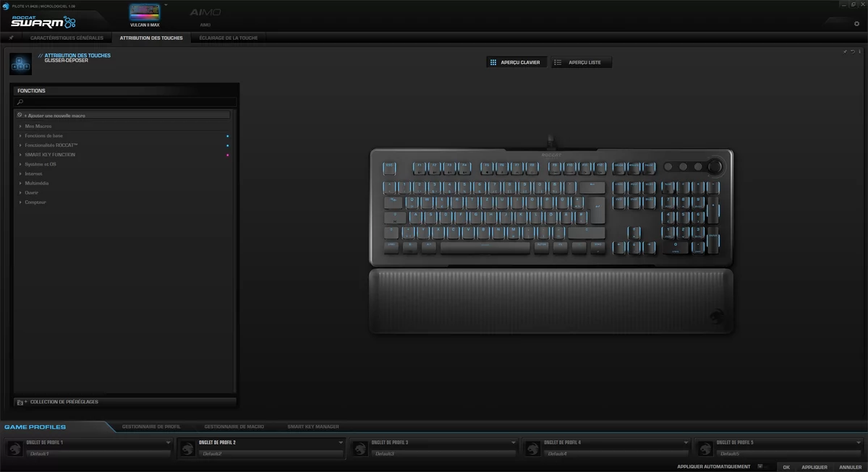Screen dimensions: 868x472
Task: Click the Onglet de Profil 4 icon
Action: (532, 448)
